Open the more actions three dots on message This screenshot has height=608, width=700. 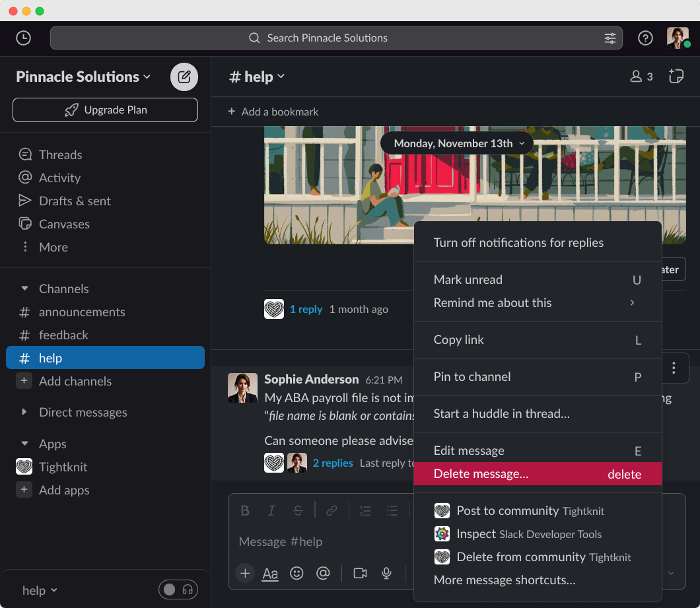coord(674,368)
